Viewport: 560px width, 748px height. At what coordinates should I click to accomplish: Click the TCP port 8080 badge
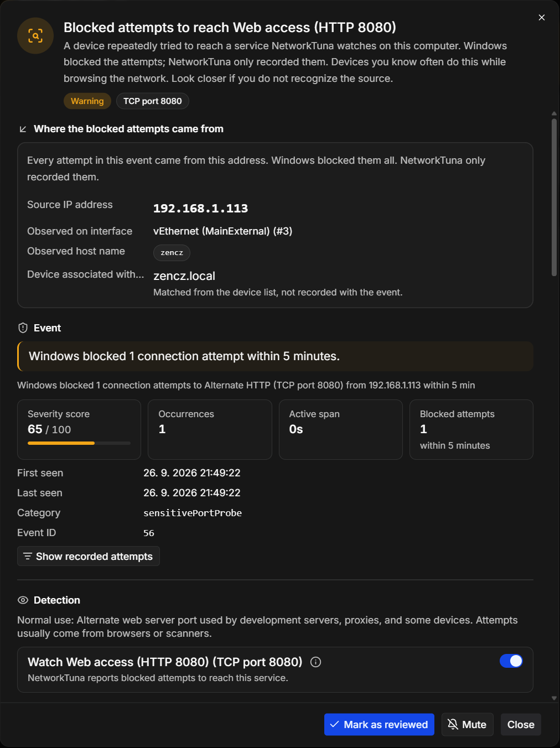click(153, 101)
